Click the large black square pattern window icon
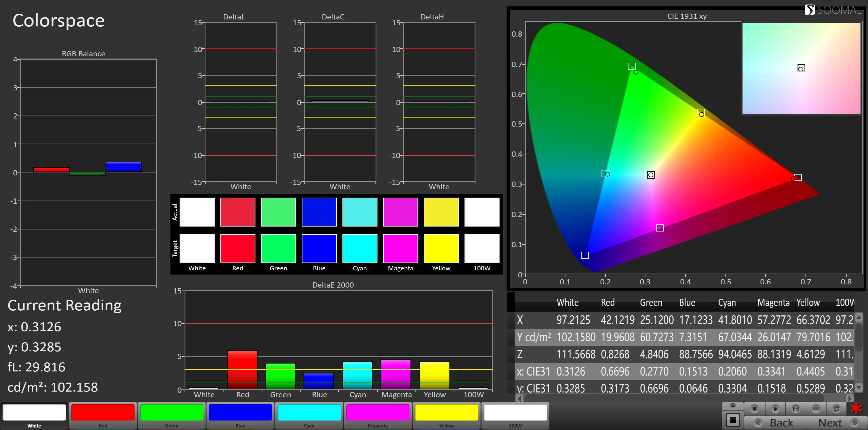 pyautogui.click(x=733, y=420)
